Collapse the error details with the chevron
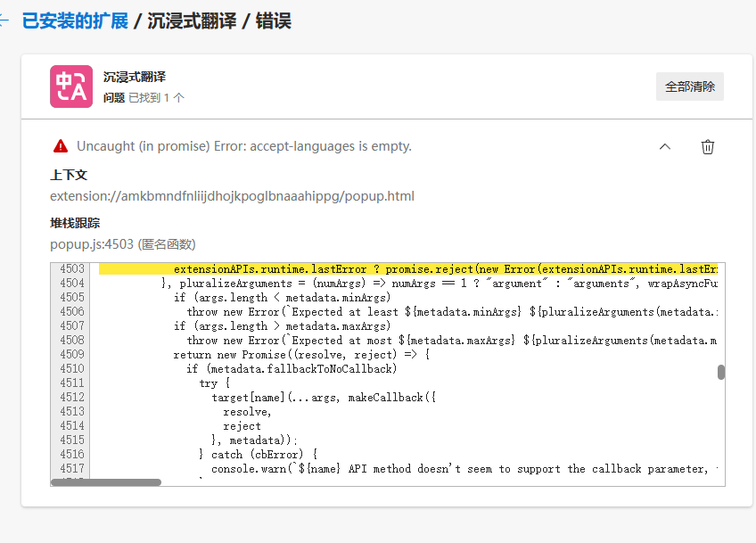 pos(664,146)
